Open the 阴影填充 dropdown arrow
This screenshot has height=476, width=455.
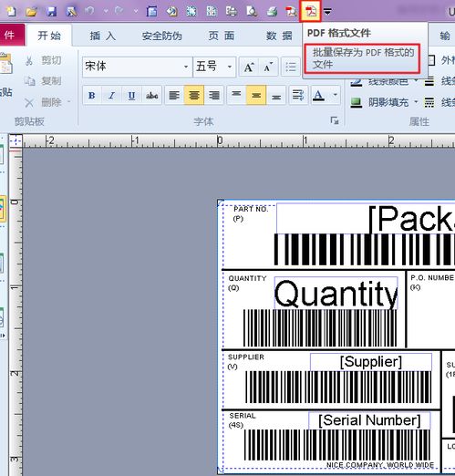pyautogui.click(x=416, y=101)
